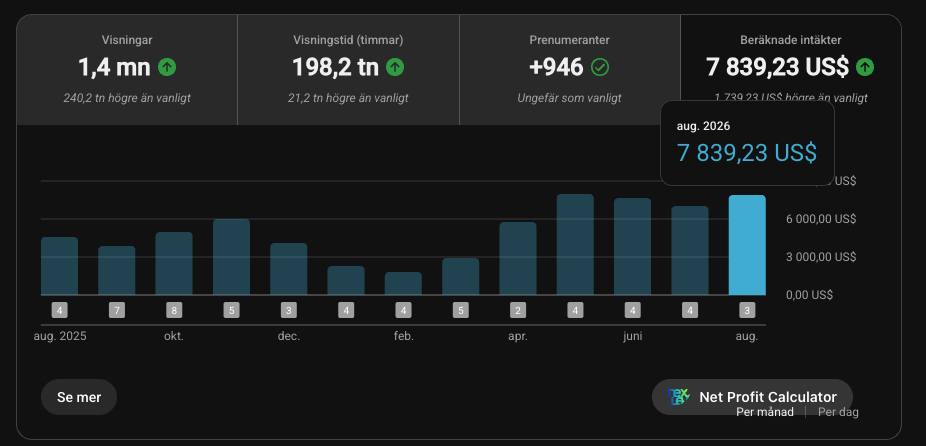926x446 pixels.
Task: Click '21,2 tn högre än vanligt' text
Action: (x=348, y=98)
